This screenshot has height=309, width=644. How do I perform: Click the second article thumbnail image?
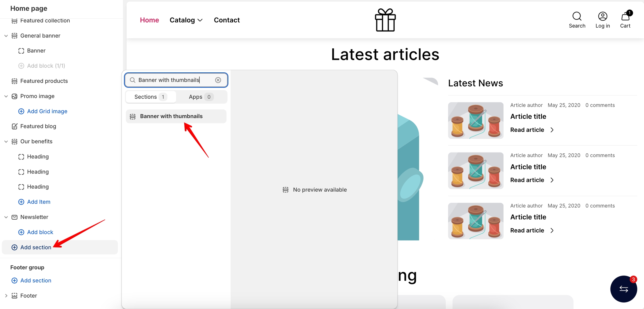pos(475,171)
